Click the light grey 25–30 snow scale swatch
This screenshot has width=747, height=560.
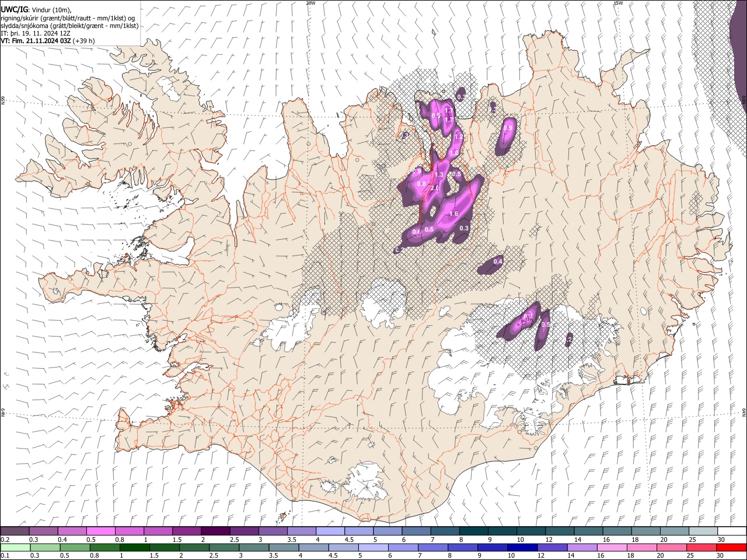(x=703, y=531)
